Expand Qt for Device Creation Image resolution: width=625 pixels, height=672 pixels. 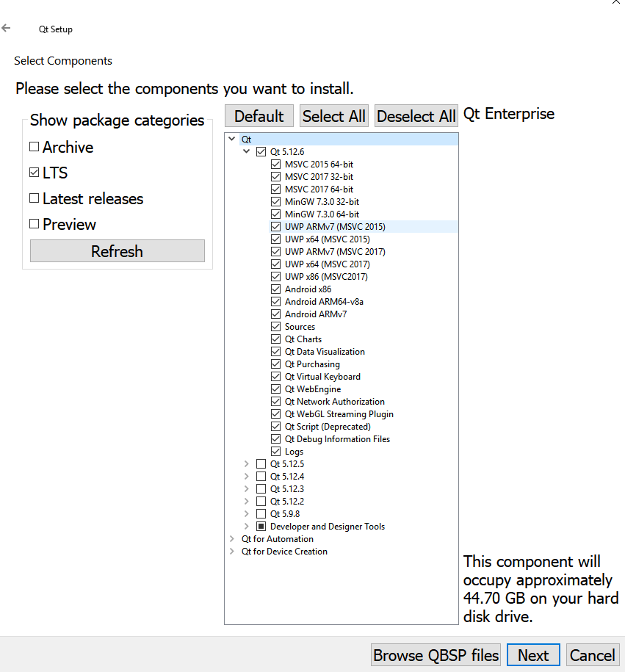[233, 552]
